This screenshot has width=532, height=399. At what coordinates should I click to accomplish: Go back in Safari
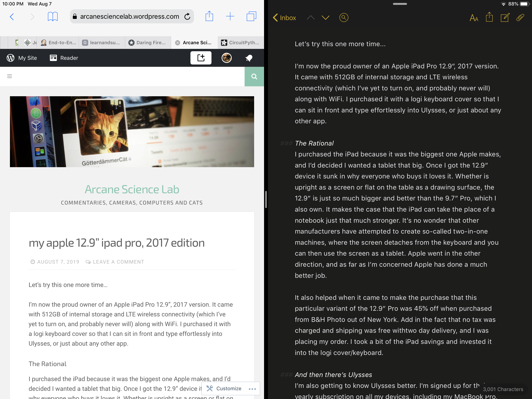[x=11, y=17]
